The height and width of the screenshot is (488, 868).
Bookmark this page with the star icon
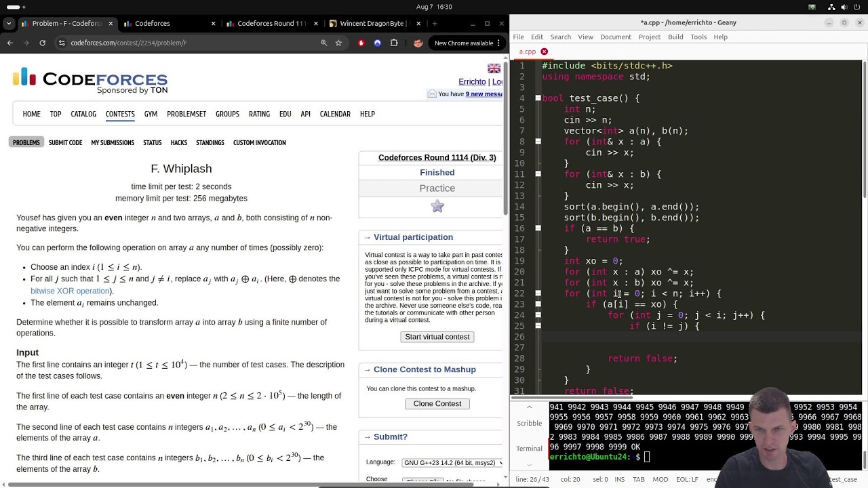click(338, 43)
